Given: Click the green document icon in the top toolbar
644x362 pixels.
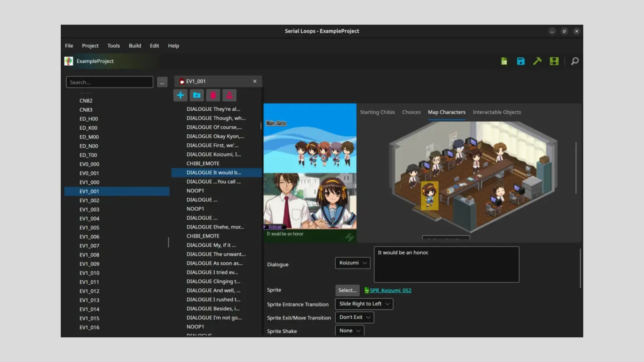Looking at the screenshot, I should [x=504, y=61].
